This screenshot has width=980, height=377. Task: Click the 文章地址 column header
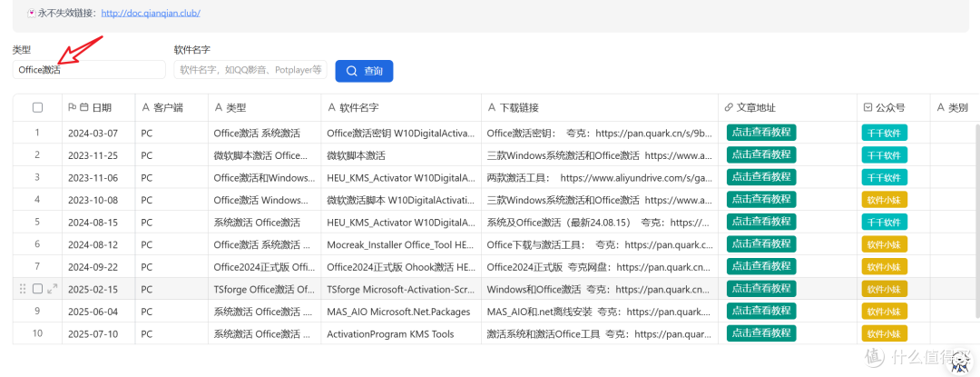[x=788, y=107]
